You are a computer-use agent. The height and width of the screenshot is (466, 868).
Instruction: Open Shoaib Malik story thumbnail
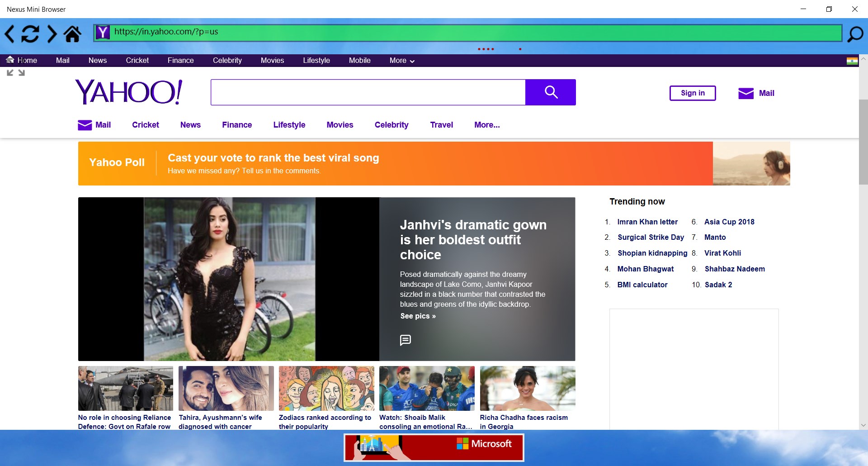click(x=427, y=388)
